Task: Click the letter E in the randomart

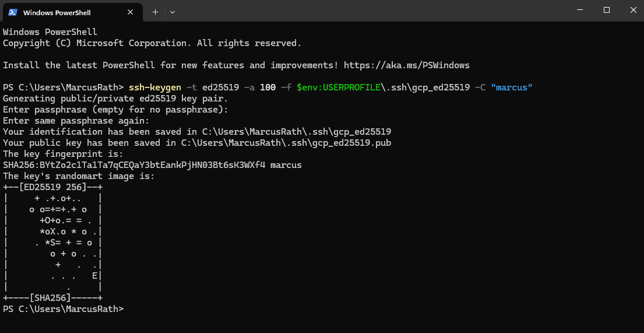Action: 94,275
